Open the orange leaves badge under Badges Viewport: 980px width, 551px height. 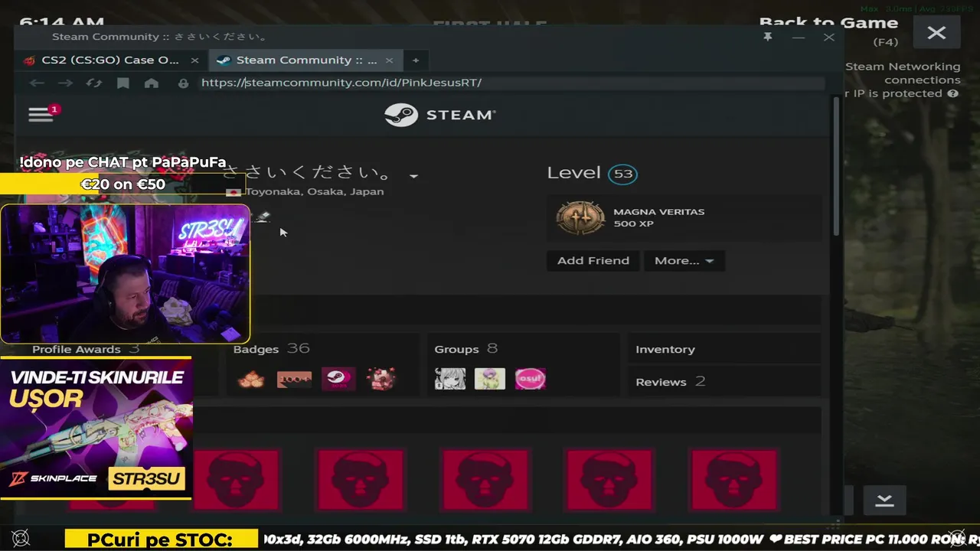point(251,379)
